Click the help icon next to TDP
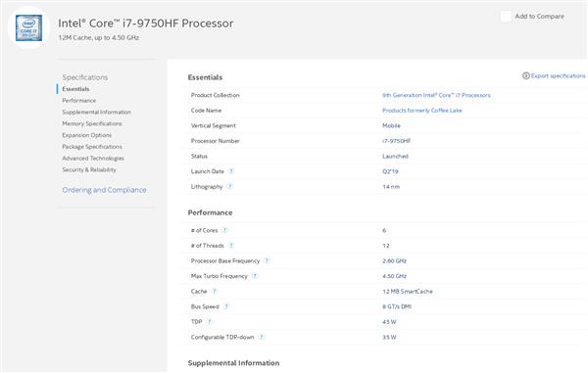Screen dimensions: 588x373 (210, 322)
